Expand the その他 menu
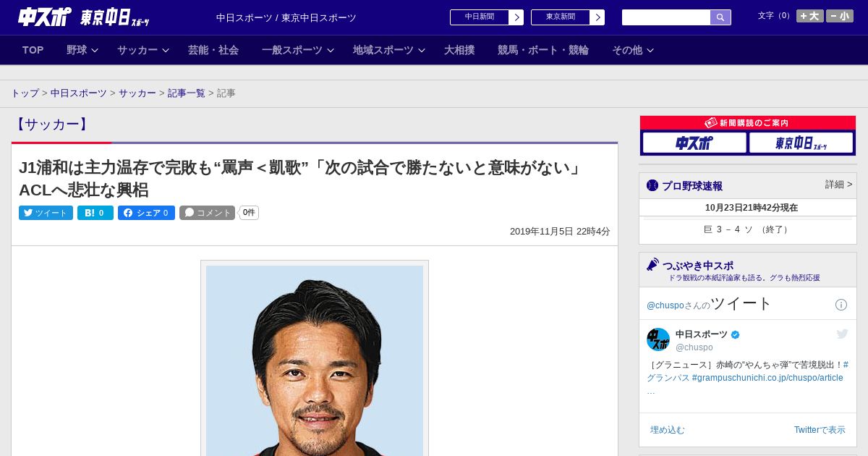This screenshot has height=456, width=868. point(633,50)
